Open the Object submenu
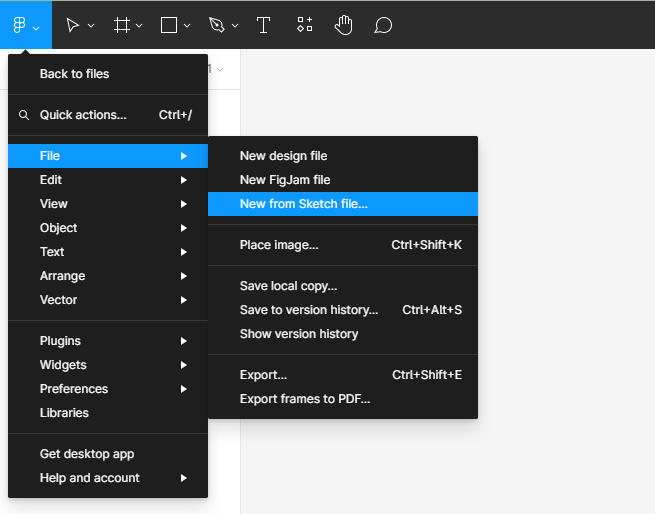 108,228
